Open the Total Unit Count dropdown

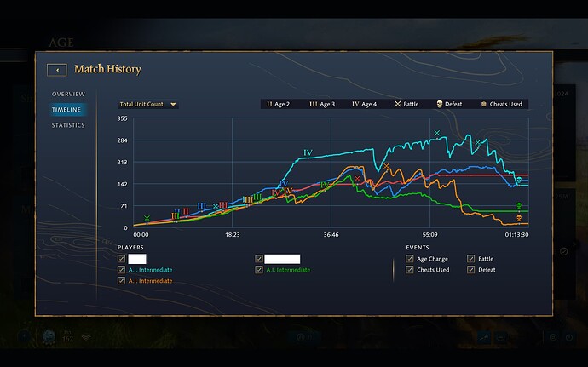click(x=148, y=105)
